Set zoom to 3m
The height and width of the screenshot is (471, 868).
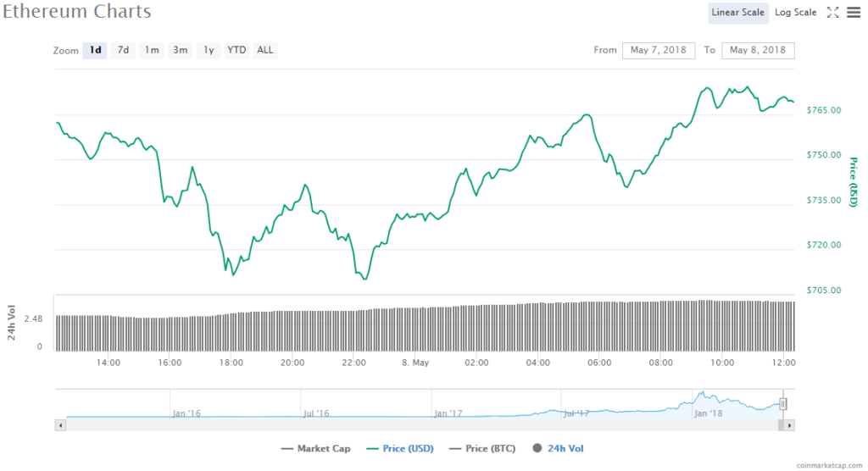(x=181, y=50)
